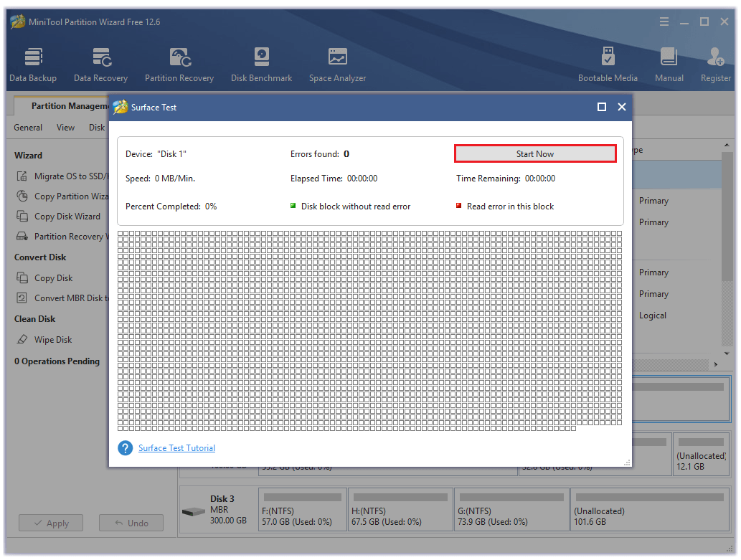The height and width of the screenshot is (560, 741).
Task: Click the Copy Disk icon under Convert Disk
Action: [x=22, y=278]
